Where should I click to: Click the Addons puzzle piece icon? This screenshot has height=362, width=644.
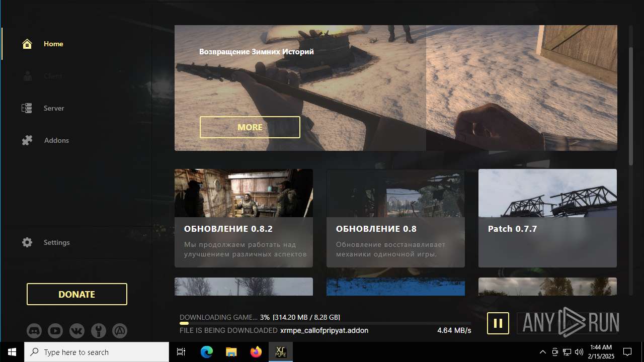[x=27, y=140]
